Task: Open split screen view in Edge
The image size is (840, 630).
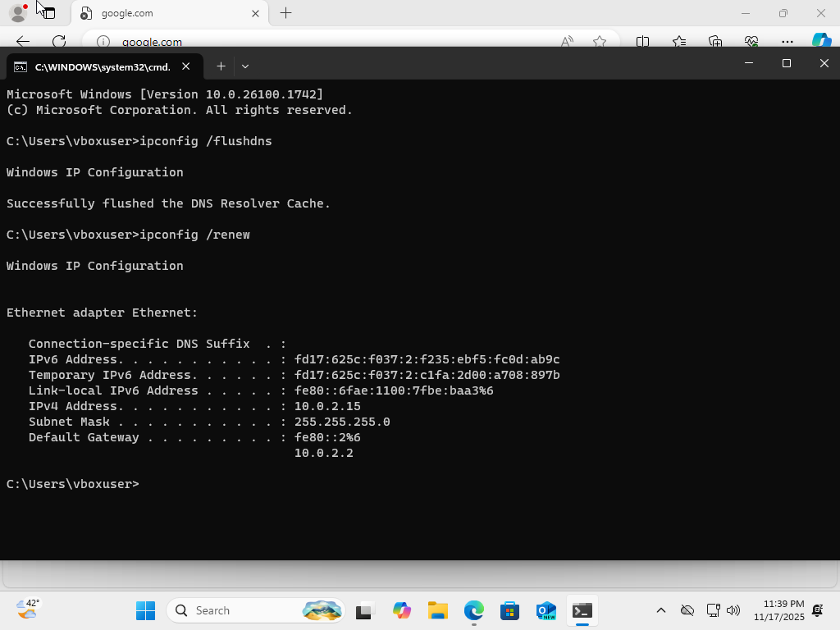Action: (x=641, y=41)
